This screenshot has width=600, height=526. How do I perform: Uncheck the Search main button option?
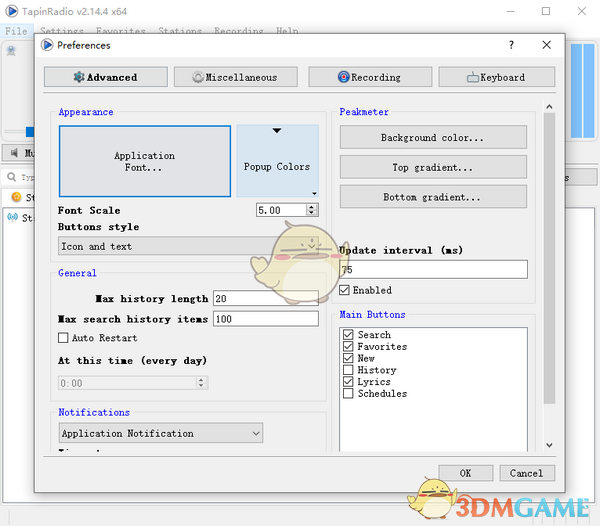pos(348,335)
